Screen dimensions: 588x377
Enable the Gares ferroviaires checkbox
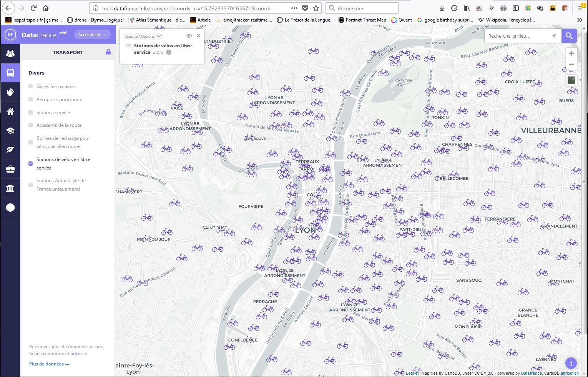coord(31,86)
